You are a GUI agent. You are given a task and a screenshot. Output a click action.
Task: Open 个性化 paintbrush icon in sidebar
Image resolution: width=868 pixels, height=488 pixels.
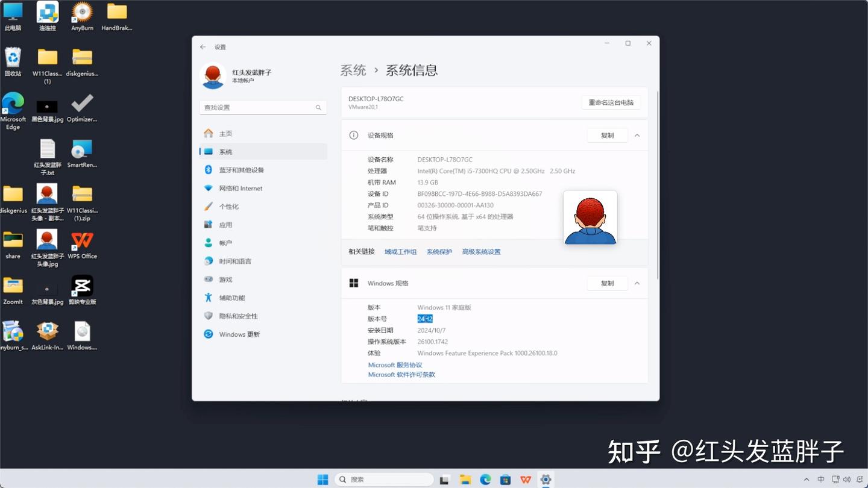(209, 206)
